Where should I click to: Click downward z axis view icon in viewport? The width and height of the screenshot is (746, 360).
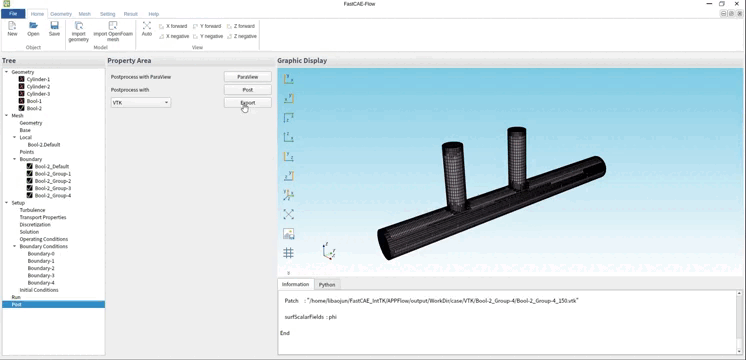click(288, 117)
